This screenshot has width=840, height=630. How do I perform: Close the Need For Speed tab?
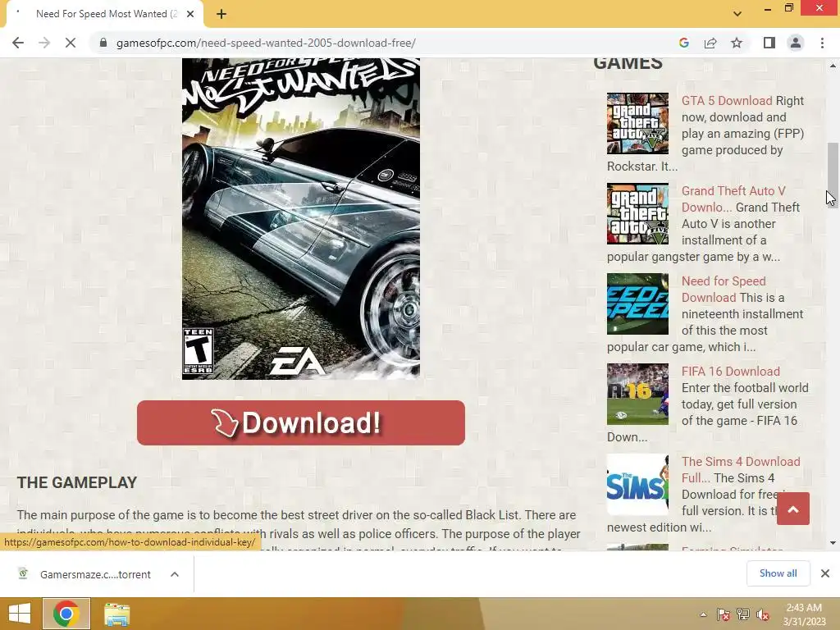pyautogui.click(x=190, y=14)
